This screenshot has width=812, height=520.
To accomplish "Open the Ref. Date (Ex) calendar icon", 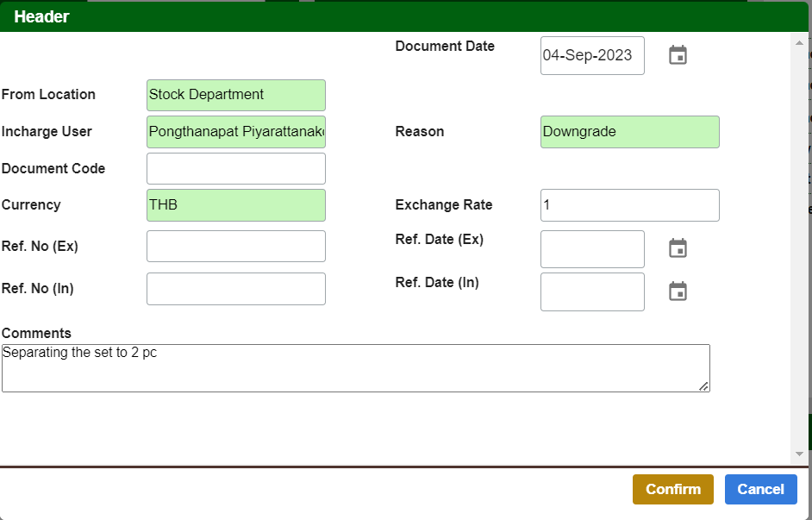I will [678, 248].
